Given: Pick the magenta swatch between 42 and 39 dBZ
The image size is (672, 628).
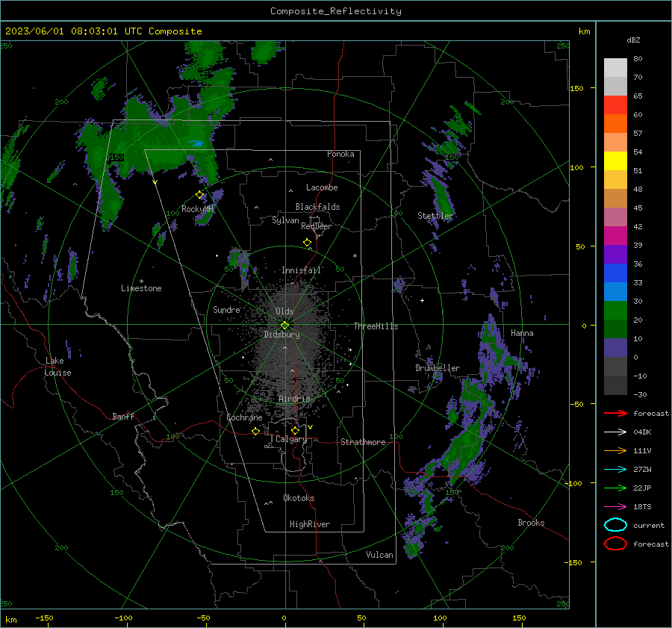Looking at the screenshot, I should (615, 236).
